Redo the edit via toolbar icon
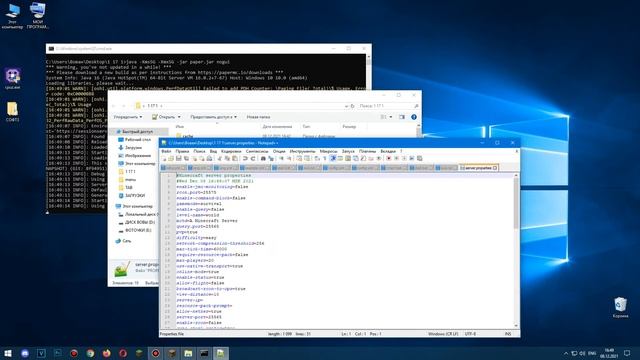640x360 pixels. pos(253,158)
